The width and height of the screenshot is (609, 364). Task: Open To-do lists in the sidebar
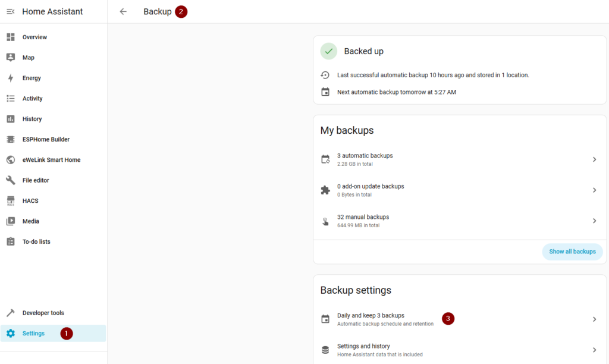pos(36,241)
